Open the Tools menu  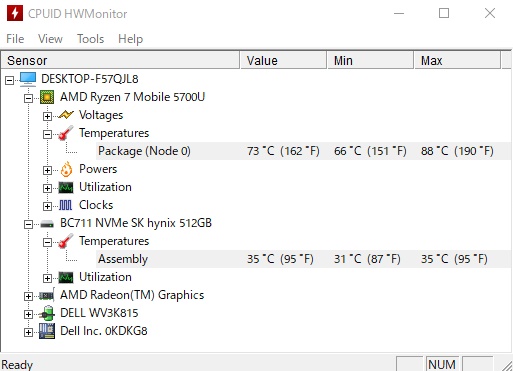coord(90,39)
